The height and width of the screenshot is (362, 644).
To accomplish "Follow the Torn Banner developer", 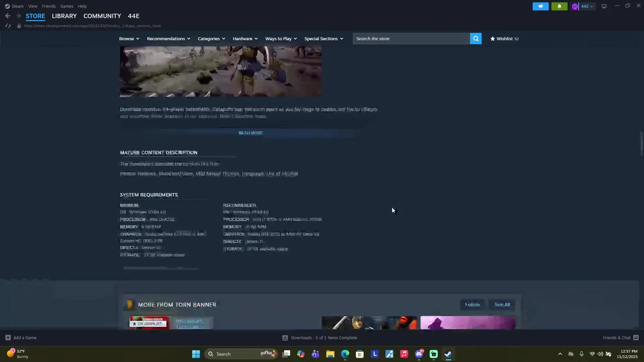I will coord(472,305).
